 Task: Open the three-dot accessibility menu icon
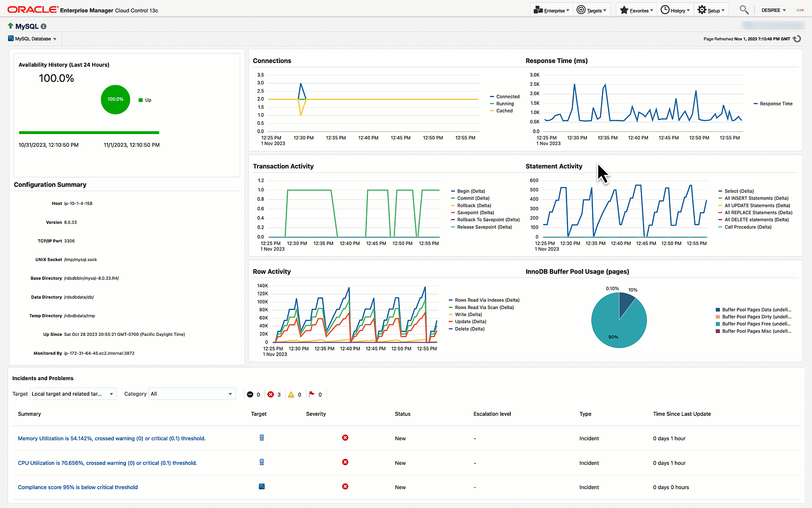click(x=800, y=10)
